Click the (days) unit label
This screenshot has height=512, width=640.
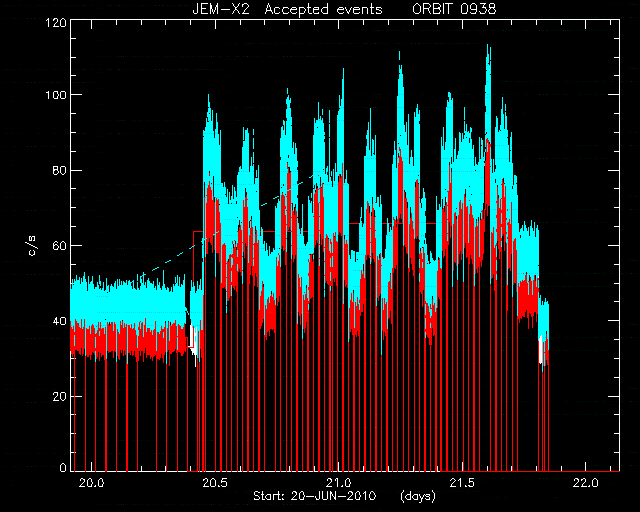click(418, 496)
